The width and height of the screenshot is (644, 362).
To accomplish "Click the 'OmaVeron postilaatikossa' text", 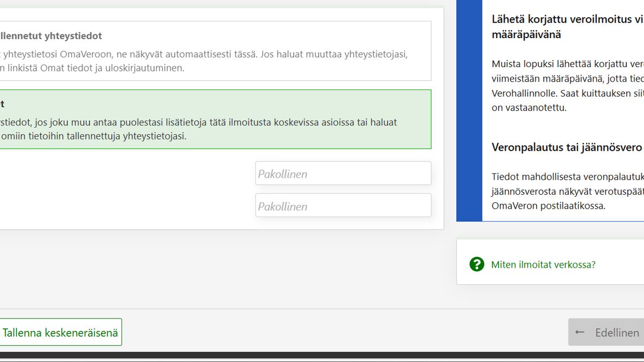I will point(548,205).
